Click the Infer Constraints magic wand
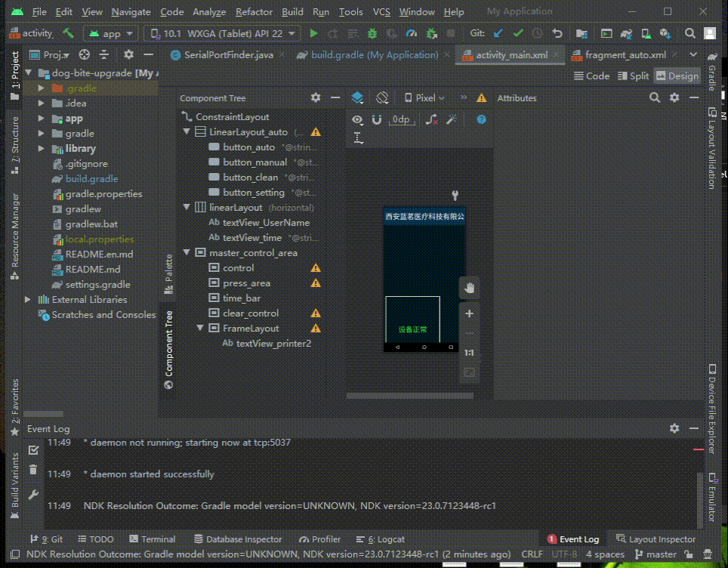 452,120
